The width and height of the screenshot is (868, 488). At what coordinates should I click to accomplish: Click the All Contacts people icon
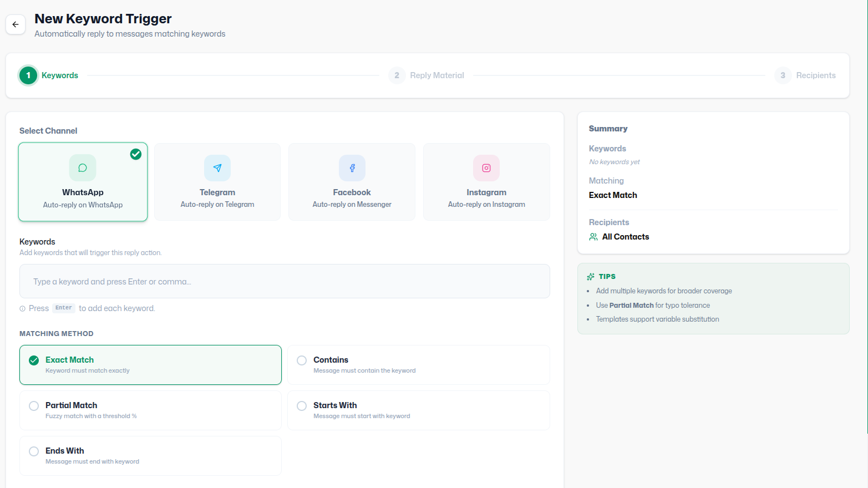click(593, 237)
